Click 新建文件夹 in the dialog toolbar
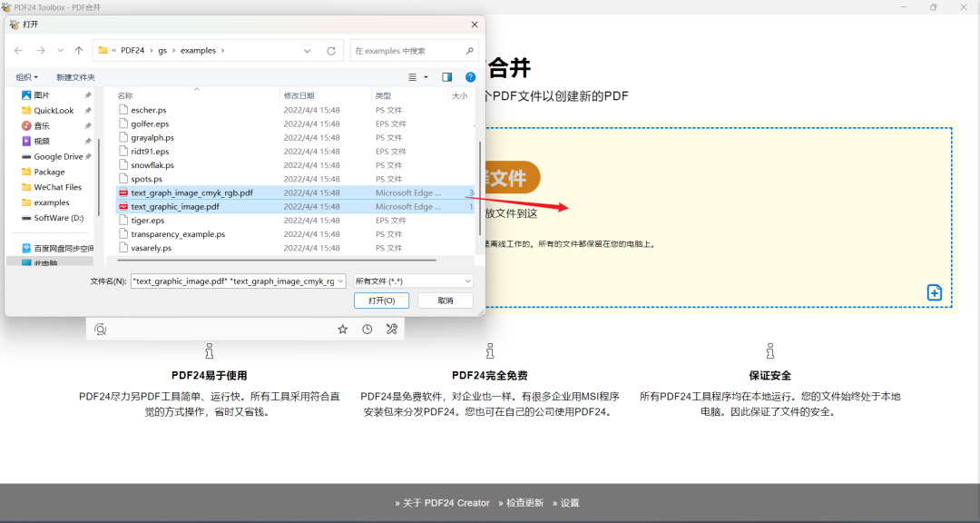980x523 pixels. point(75,77)
